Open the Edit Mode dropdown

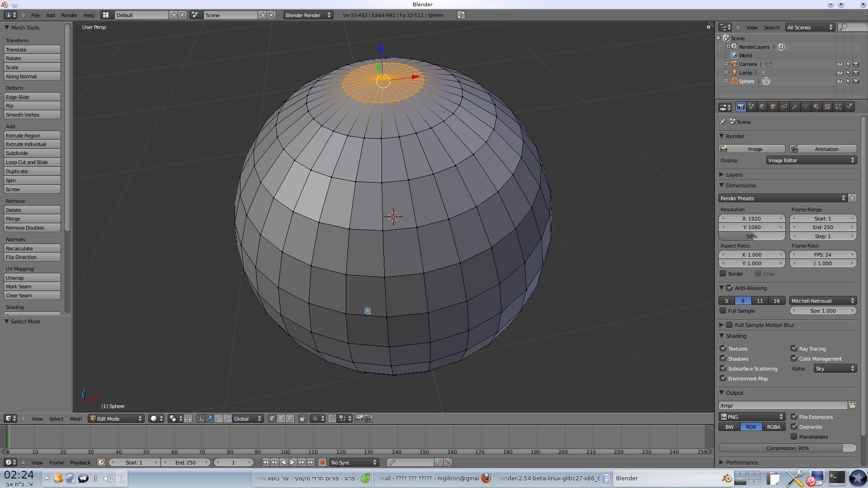tap(116, 418)
